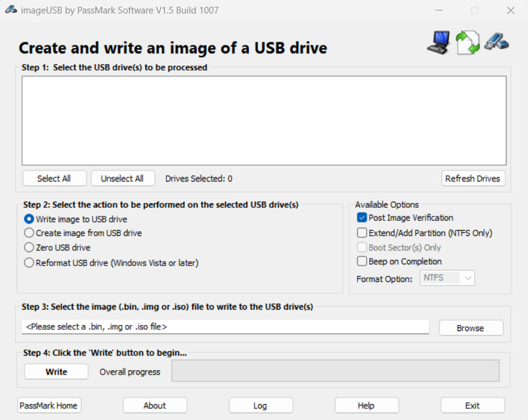Click the computer monitor icon in header
The width and height of the screenshot is (528, 420).
tap(439, 42)
